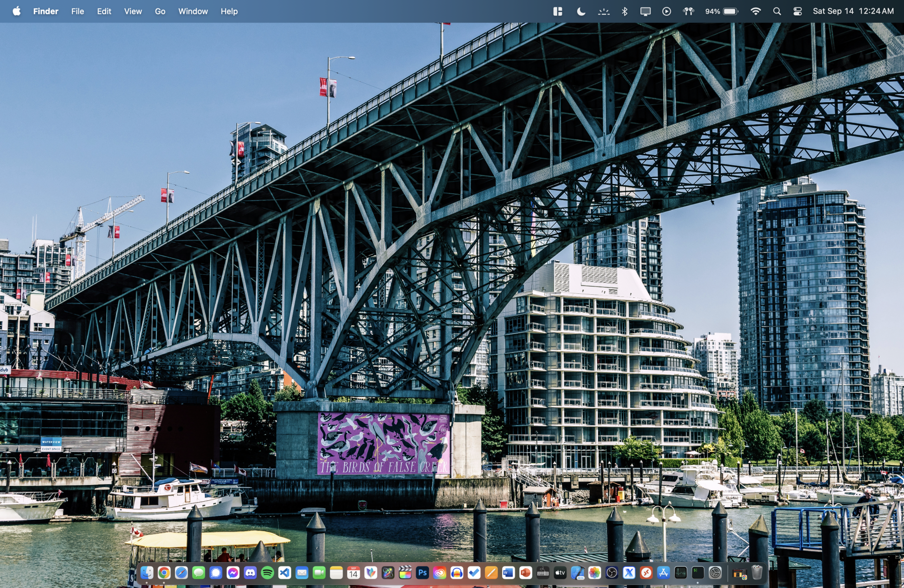Open Final Cut Pro in the Dock
The image size is (904, 588).
[405, 573]
